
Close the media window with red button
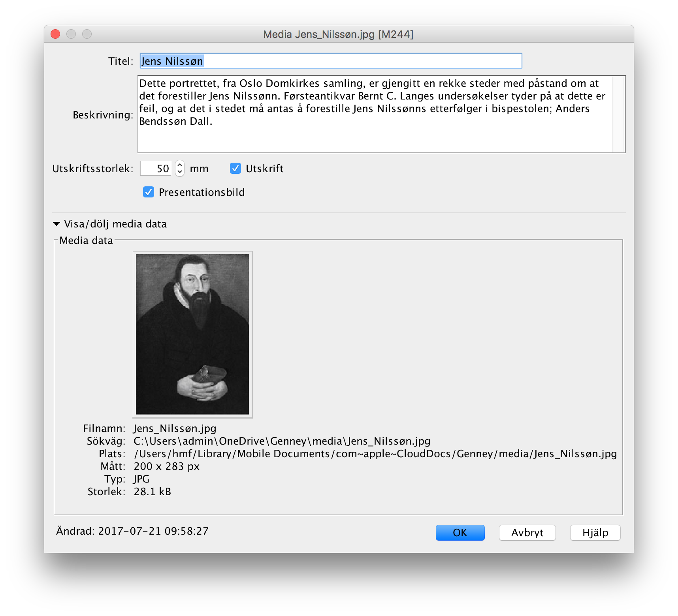(x=56, y=34)
